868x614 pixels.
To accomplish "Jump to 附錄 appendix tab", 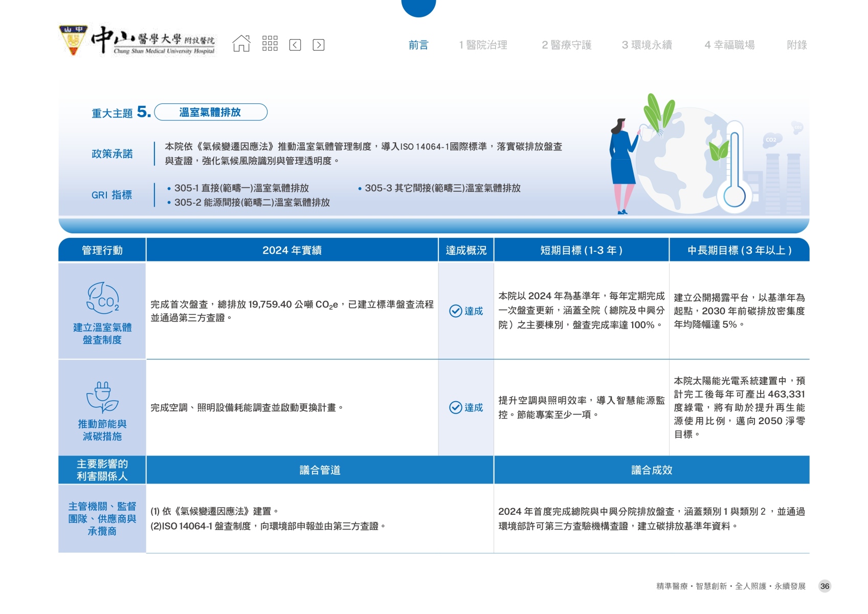I will point(796,45).
